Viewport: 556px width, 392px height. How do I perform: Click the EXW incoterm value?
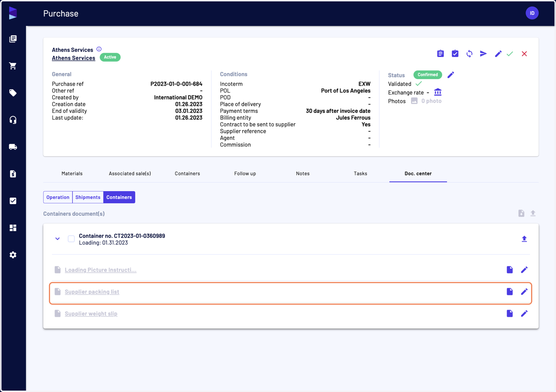click(x=365, y=84)
